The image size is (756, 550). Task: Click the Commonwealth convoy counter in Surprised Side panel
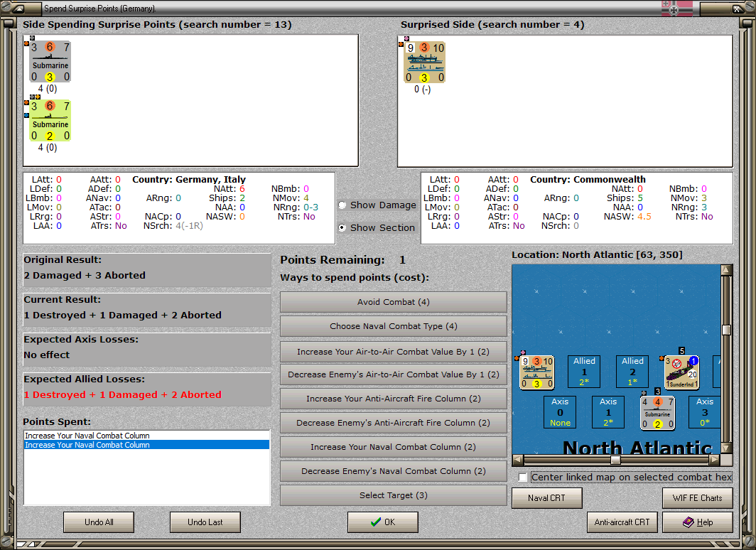(424, 63)
